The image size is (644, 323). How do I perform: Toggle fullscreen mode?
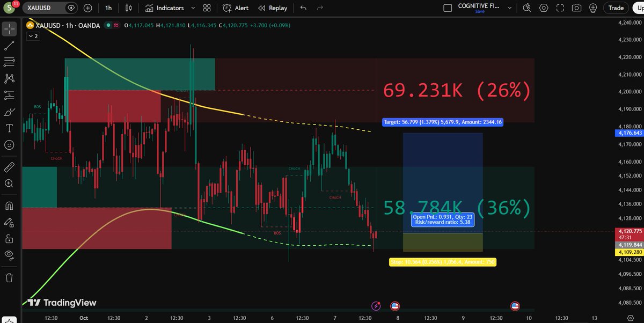point(560,8)
